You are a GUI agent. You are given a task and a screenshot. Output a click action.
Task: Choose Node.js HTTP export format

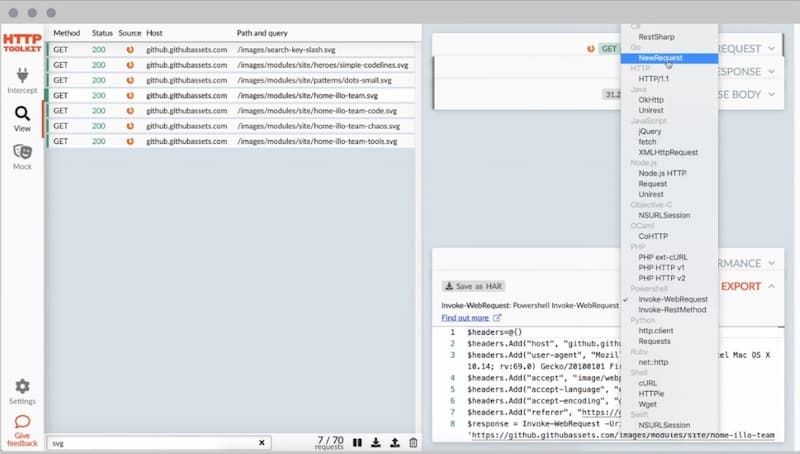(662, 173)
